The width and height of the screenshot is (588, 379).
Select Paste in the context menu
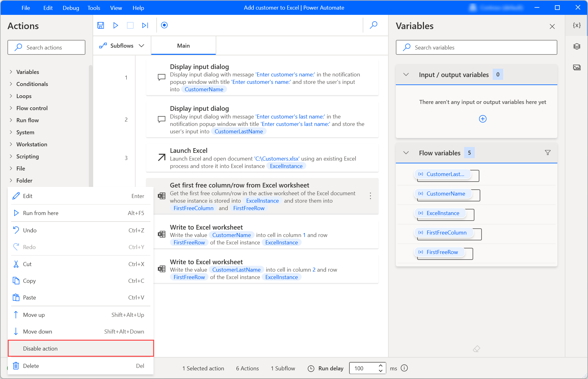pos(80,297)
